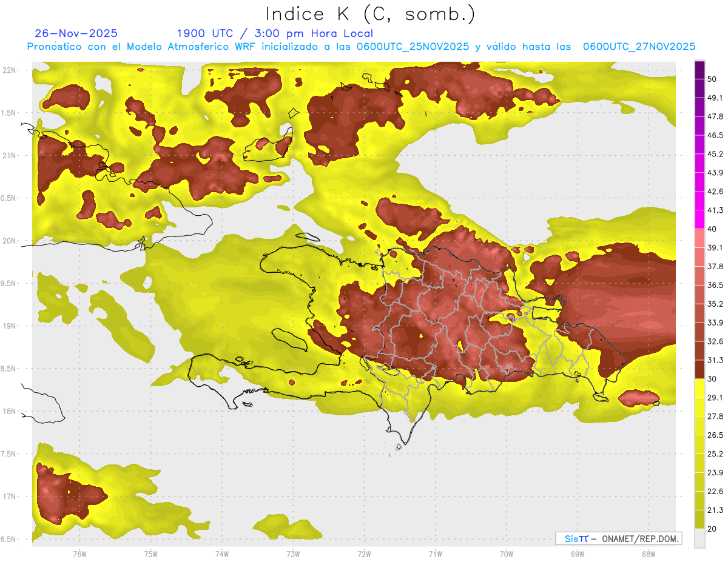Pick the color bar value '46.5'
The image size is (728, 562).
tap(715, 135)
